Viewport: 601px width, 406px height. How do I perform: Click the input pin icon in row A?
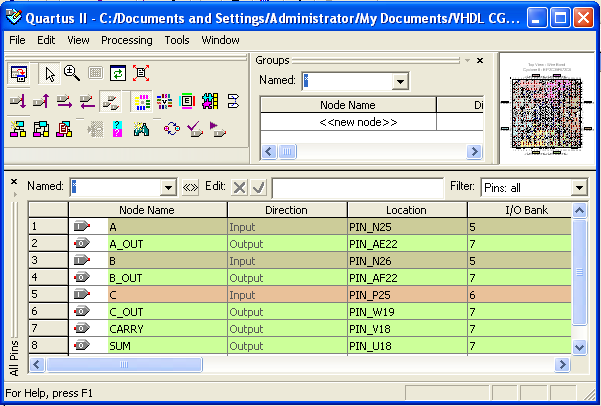[x=81, y=227]
